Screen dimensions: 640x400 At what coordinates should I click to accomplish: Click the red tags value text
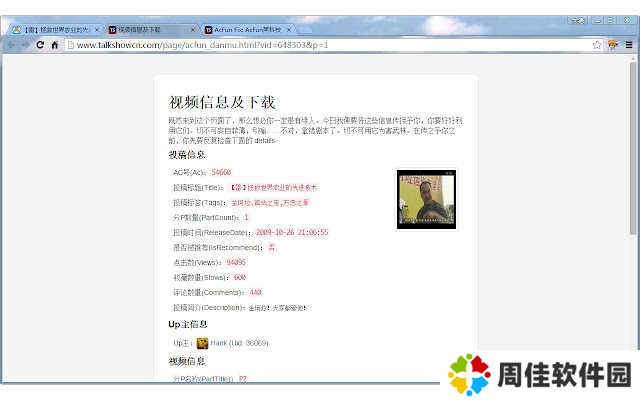pos(262,202)
